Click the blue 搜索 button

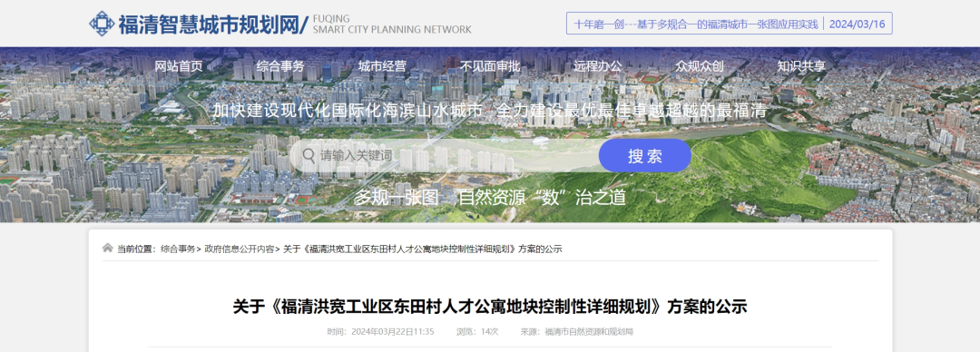pyautogui.click(x=645, y=156)
